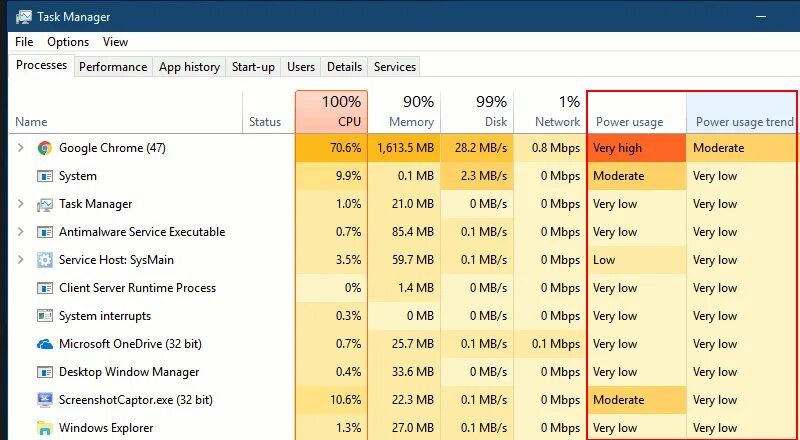The image size is (800, 440).
Task: Switch to the Details tab
Action: pyautogui.click(x=344, y=67)
